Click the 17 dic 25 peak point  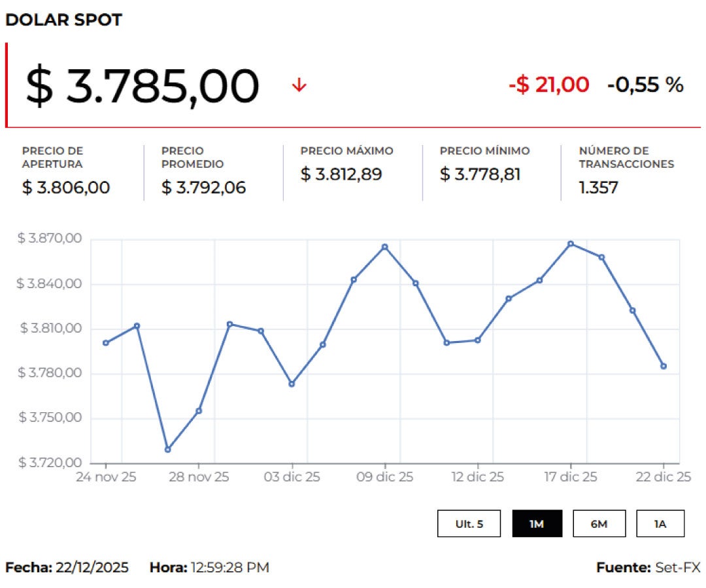(571, 244)
